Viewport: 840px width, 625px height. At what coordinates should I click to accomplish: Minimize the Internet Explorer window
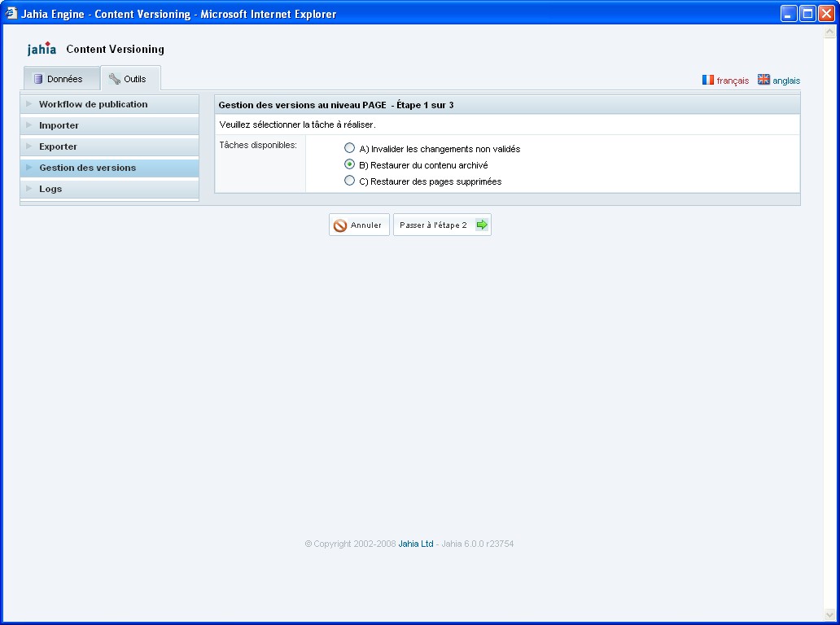coord(788,13)
